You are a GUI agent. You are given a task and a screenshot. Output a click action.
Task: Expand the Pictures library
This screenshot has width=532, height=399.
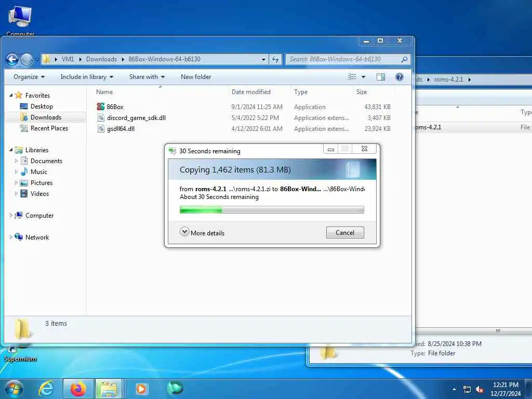click(16, 183)
